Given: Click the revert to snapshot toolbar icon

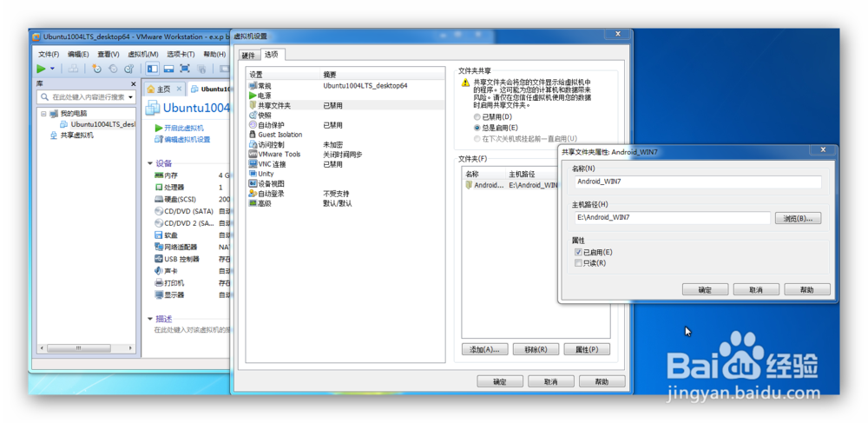Looking at the screenshot, I should tap(113, 69).
